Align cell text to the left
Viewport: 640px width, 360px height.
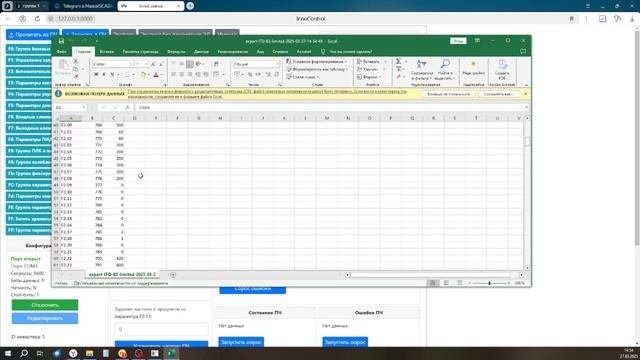tap(173, 74)
